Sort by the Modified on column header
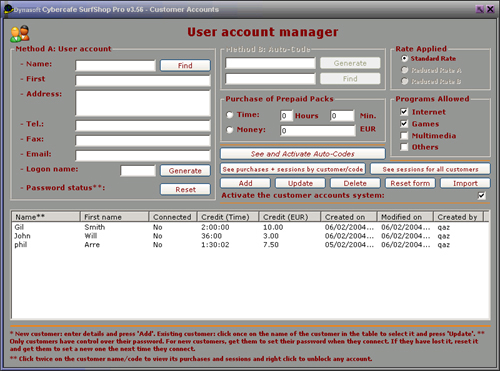This screenshot has width=500, height=371. [405, 217]
